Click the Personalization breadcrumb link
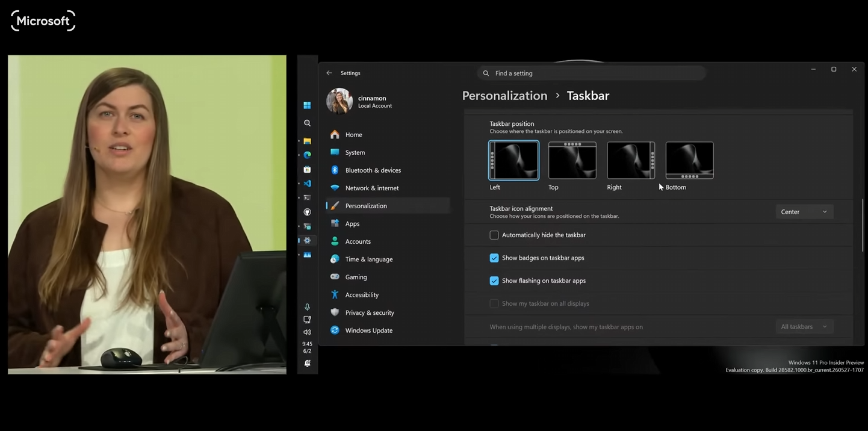 click(504, 96)
